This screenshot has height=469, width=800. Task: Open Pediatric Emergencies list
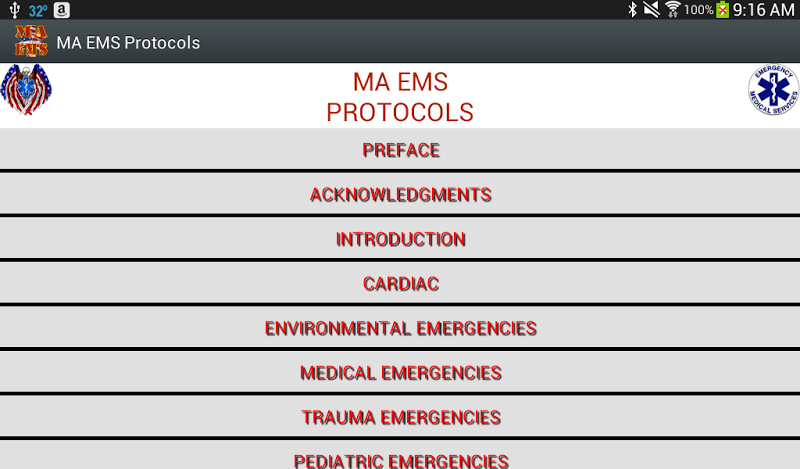click(400, 459)
